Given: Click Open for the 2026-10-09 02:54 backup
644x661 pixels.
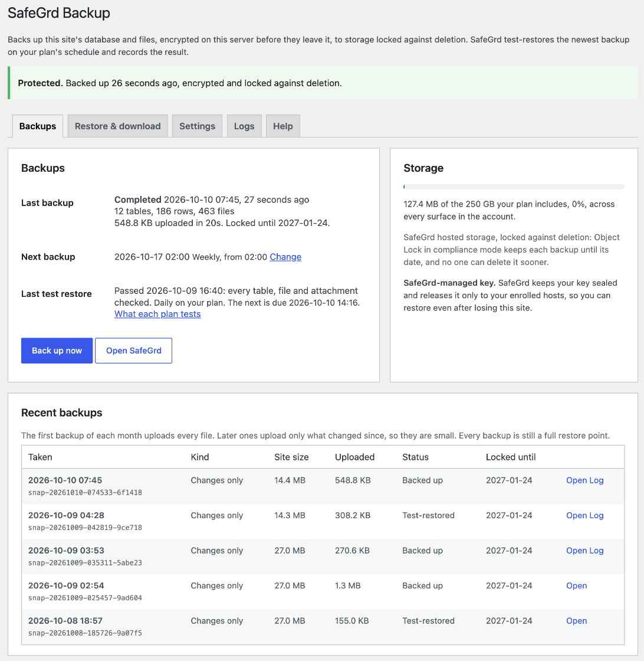Looking at the screenshot, I should coord(576,585).
